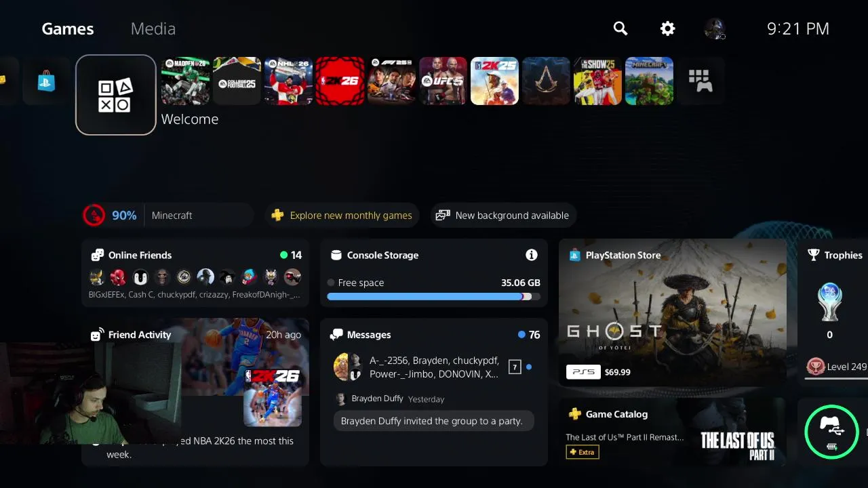Click the Messages chat bubbles icon

(x=336, y=335)
